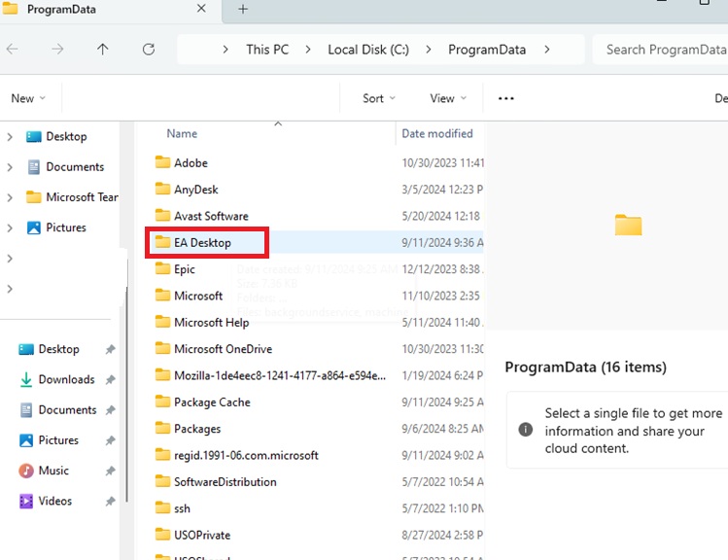The height and width of the screenshot is (560, 728).
Task: Click the Search ProgramData input field
Action: coord(665,50)
